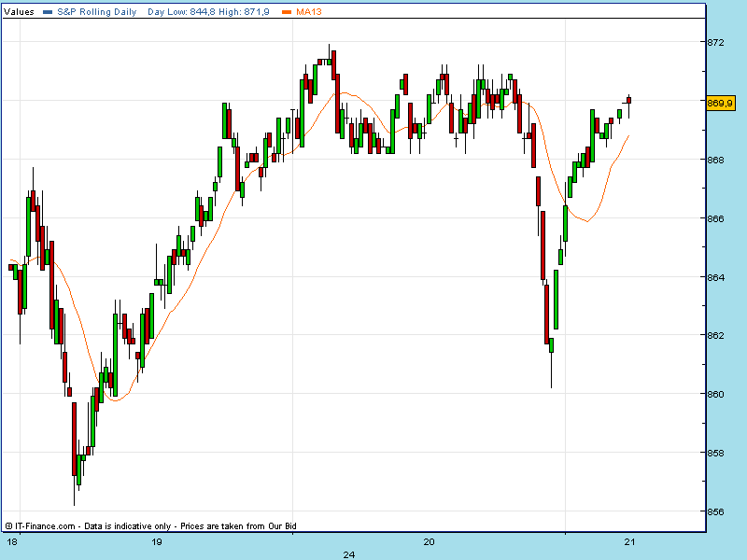
Task: Click the date label 18 on the time axis
Action: click(12, 542)
